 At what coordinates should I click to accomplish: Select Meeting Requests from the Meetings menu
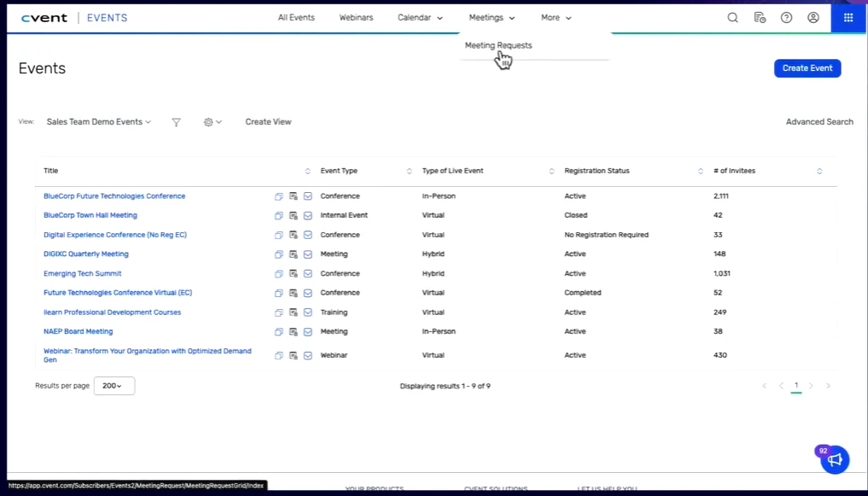coord(498,45)
